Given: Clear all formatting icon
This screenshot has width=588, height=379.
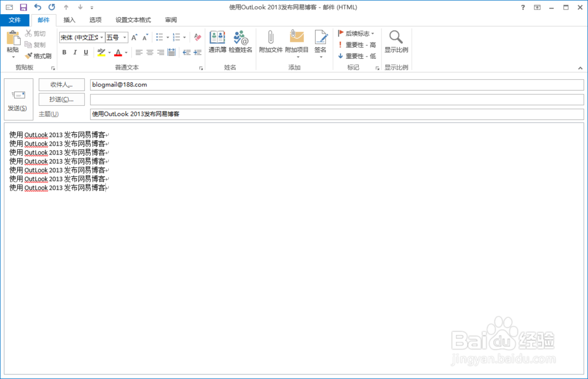Looking at the screenshot, I should click(198, 37).
